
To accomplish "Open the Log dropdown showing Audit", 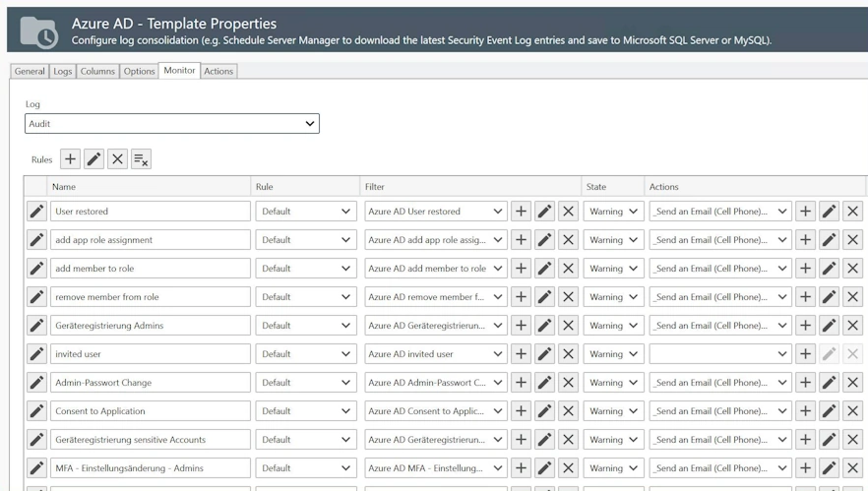I will pos(172,123).
